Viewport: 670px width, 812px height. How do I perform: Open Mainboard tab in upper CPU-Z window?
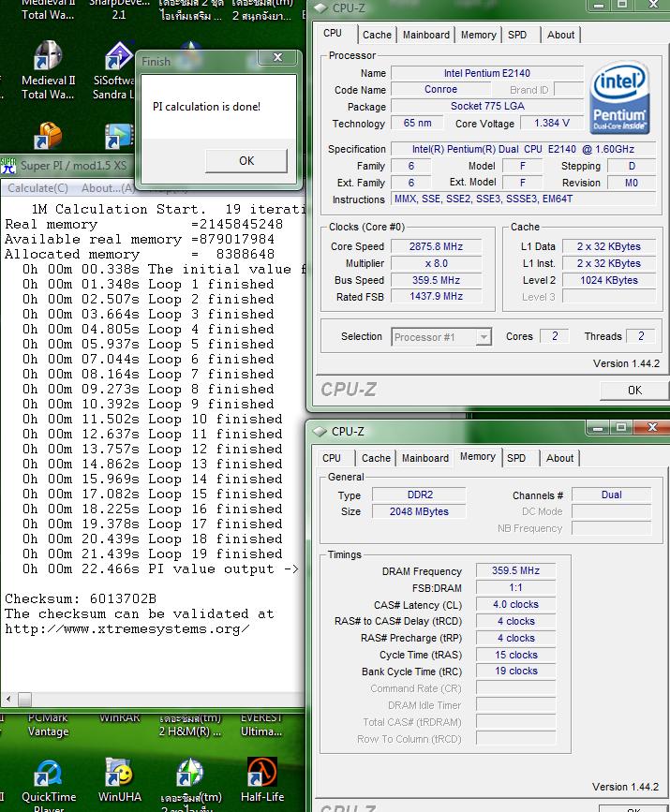426,36
